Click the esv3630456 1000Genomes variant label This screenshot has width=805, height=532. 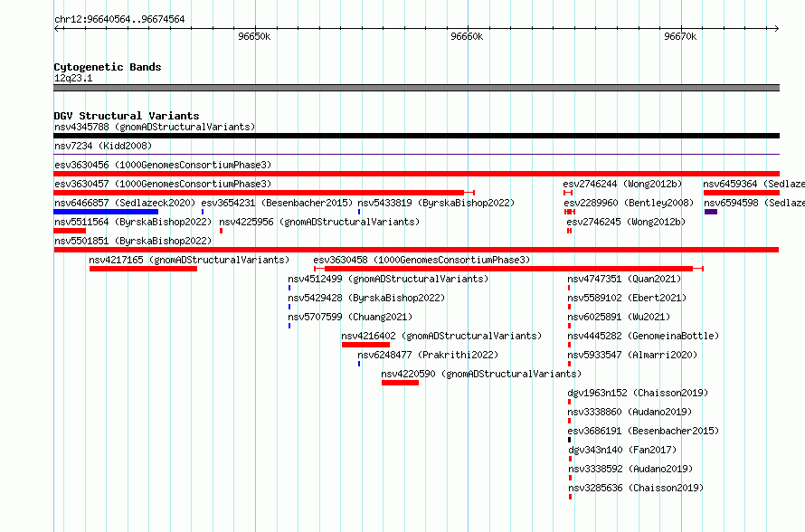coord(163,165)
